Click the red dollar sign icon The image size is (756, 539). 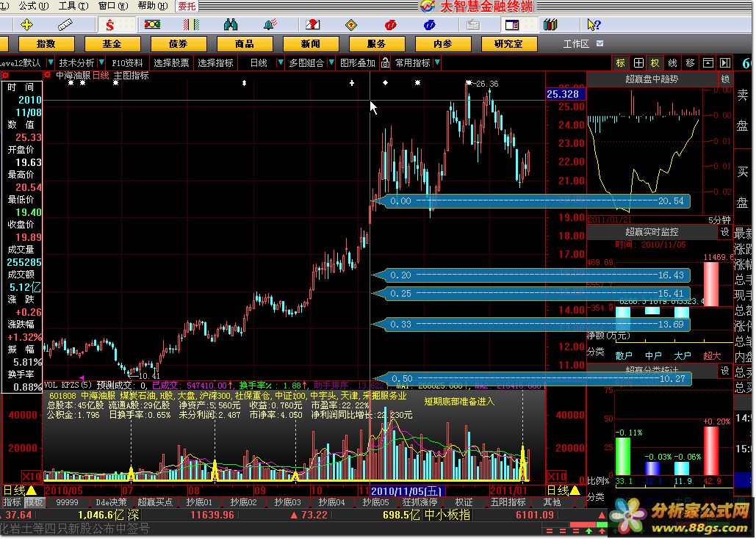[x=110, y=24]
